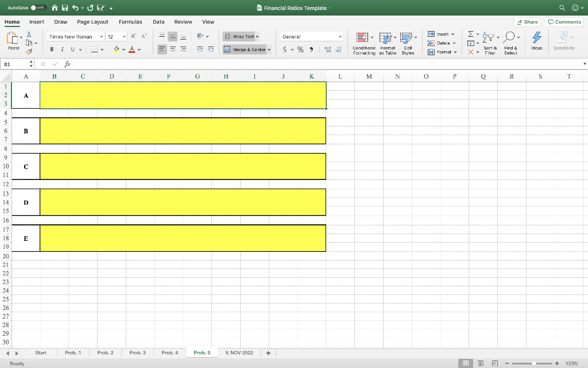588x368 pixels.
Task: Open the Prob. 2 sheet tab
Action: click(106, 352)
